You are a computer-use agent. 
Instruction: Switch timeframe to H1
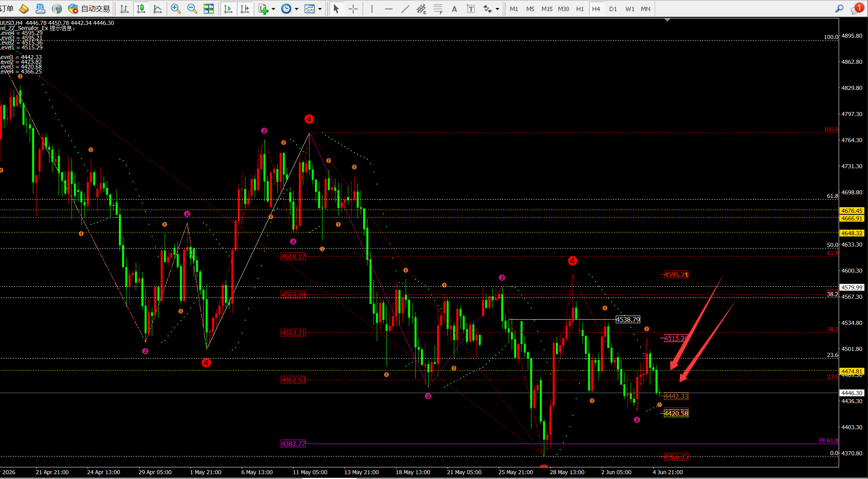point(580,9)
